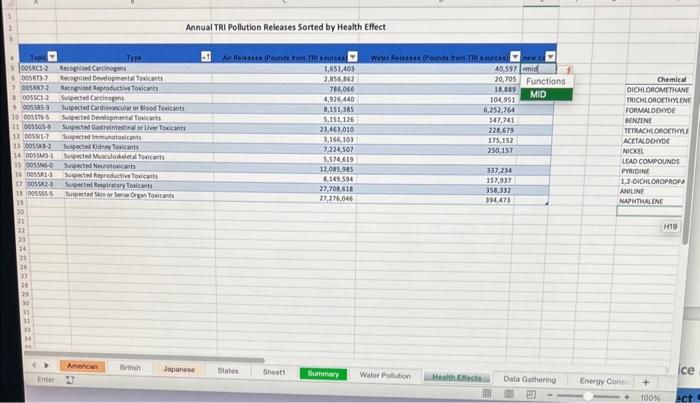Click the 100% zoom level
This screenshot has height=403, width=700.
click(x=650, y=397)
